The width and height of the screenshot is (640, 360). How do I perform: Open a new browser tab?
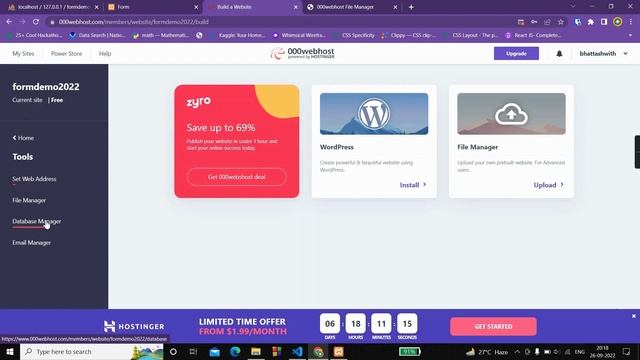[x=411, y=7]
